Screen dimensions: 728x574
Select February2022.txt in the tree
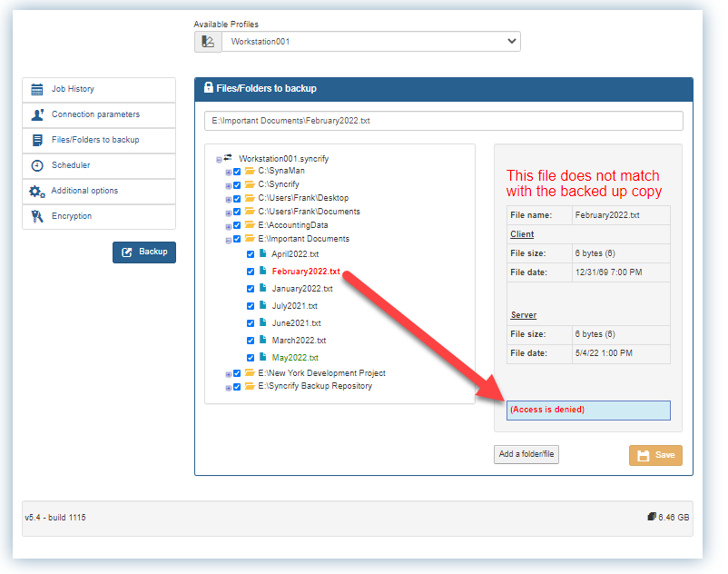pos(306,272)
